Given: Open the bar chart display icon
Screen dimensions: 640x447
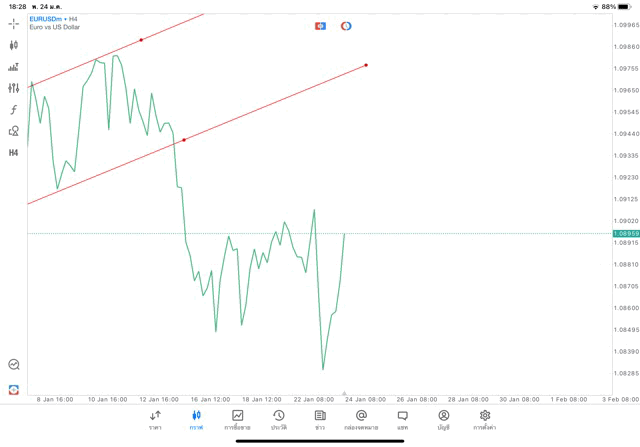Looking at the screenshot, I should (13, 67).
